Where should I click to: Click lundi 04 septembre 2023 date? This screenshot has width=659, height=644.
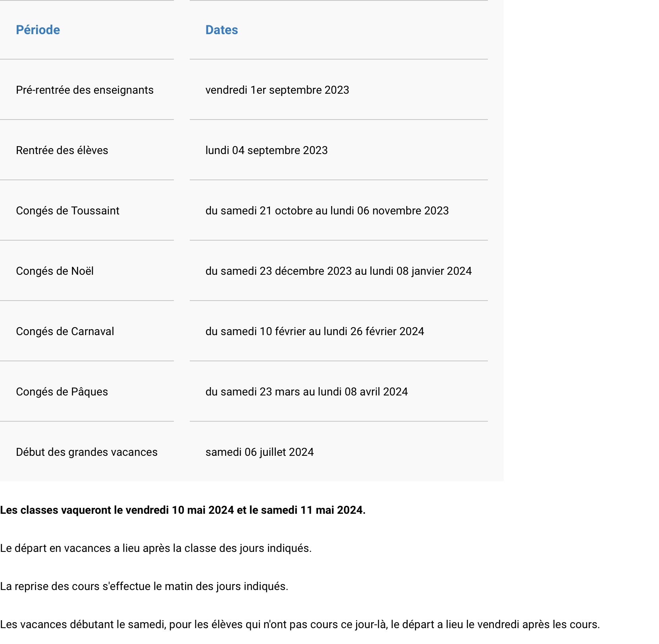(x=266, y=150)
